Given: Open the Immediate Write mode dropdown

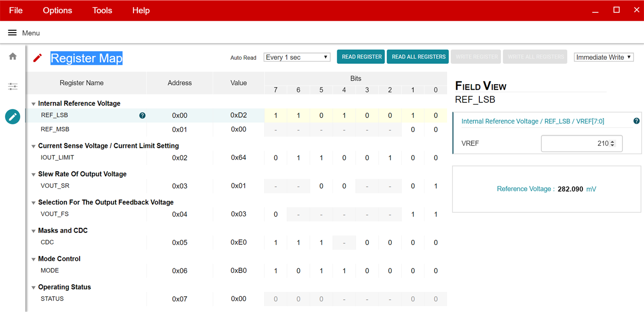Looking at the screenshot, I should pos(604,57).
